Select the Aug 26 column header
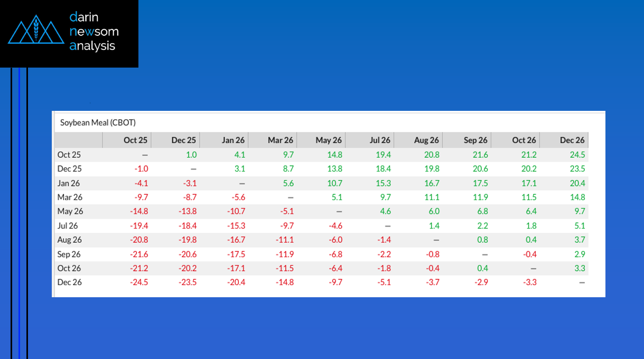This screenshot has width=644, height=359. (x=426, y=140)
